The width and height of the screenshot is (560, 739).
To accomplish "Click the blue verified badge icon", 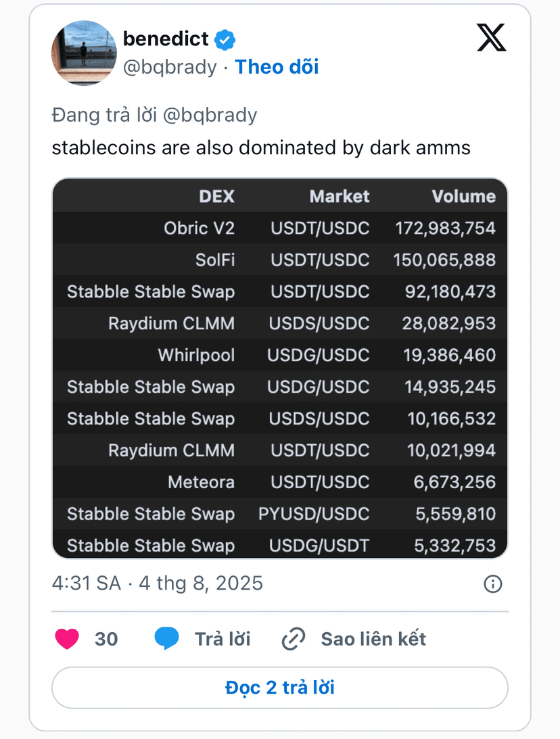I will pos(225,40).
